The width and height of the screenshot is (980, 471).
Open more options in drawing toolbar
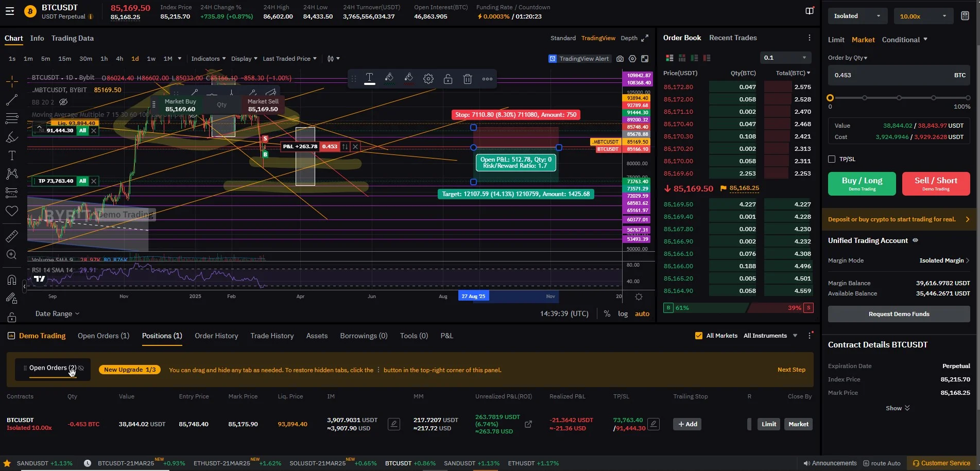point(487,79)
